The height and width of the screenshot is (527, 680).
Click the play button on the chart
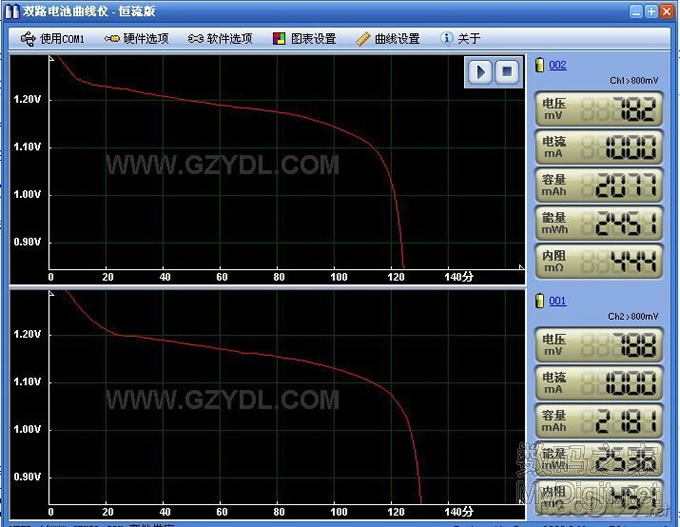481,72
